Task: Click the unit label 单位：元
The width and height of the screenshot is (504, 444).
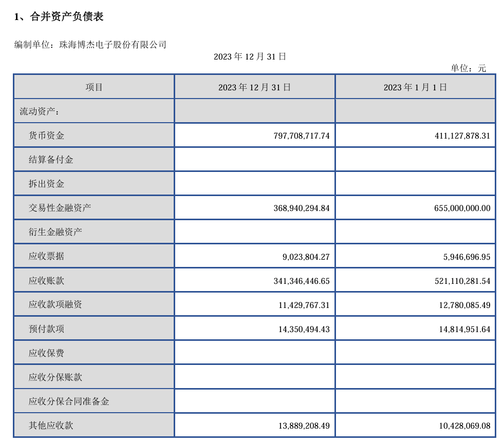Action: coord(469,68)
